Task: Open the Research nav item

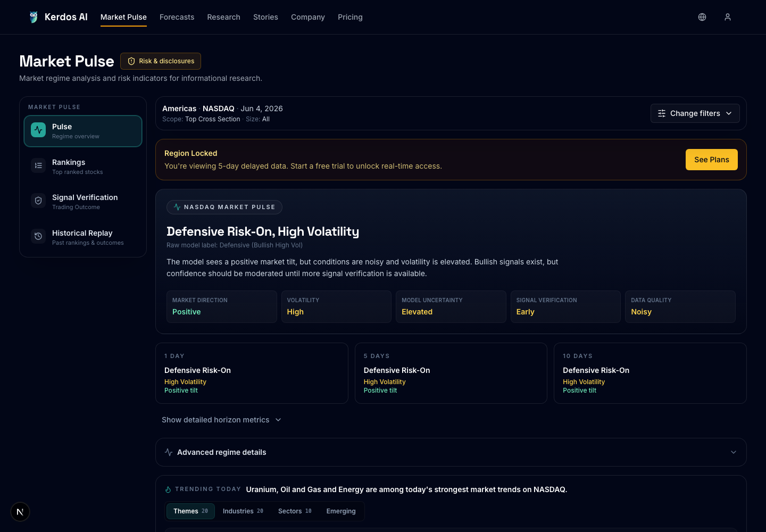Action: tap(223, 17)
